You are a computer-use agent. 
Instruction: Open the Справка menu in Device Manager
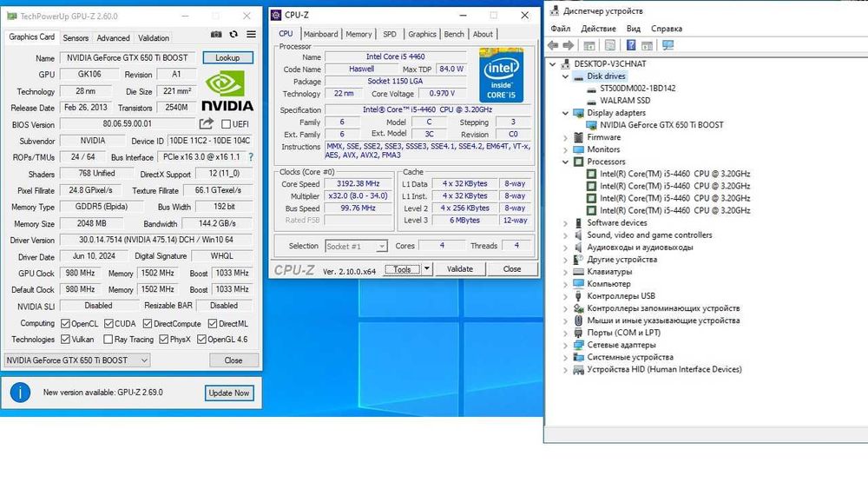(x=667, y=29)
